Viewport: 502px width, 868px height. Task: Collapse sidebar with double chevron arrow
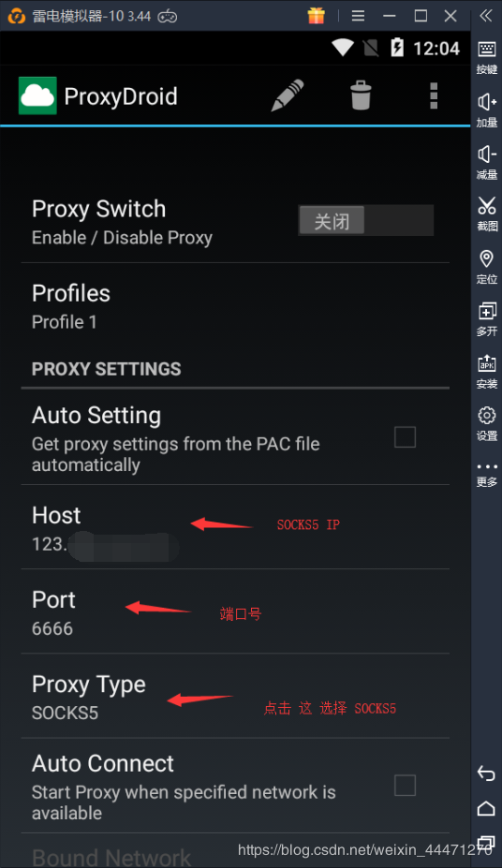click(486, 16)
